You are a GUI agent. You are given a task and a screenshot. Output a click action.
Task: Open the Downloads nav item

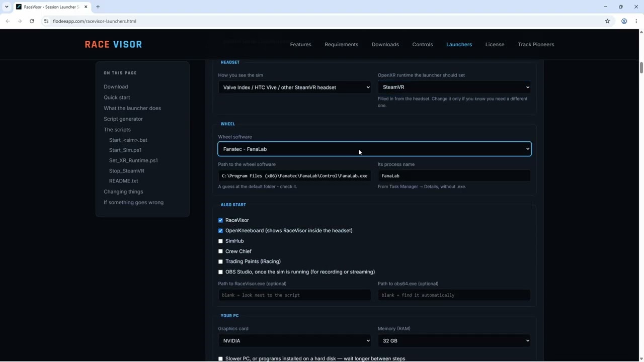[385, 44]
